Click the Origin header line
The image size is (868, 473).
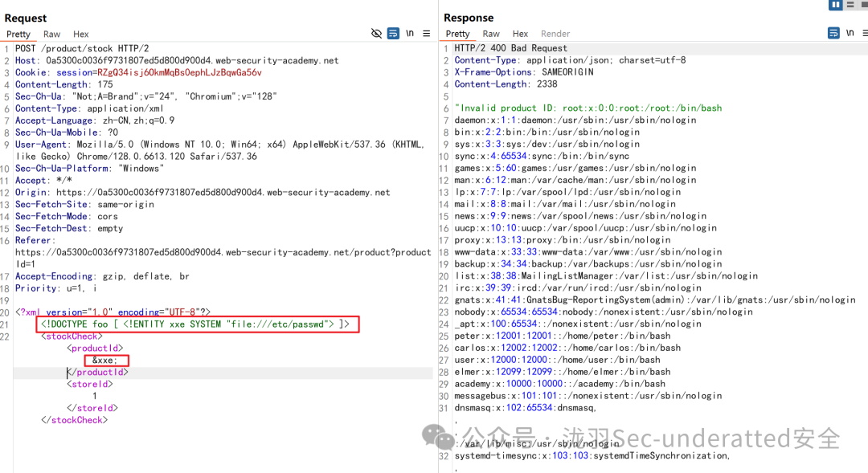pos(203,193)
